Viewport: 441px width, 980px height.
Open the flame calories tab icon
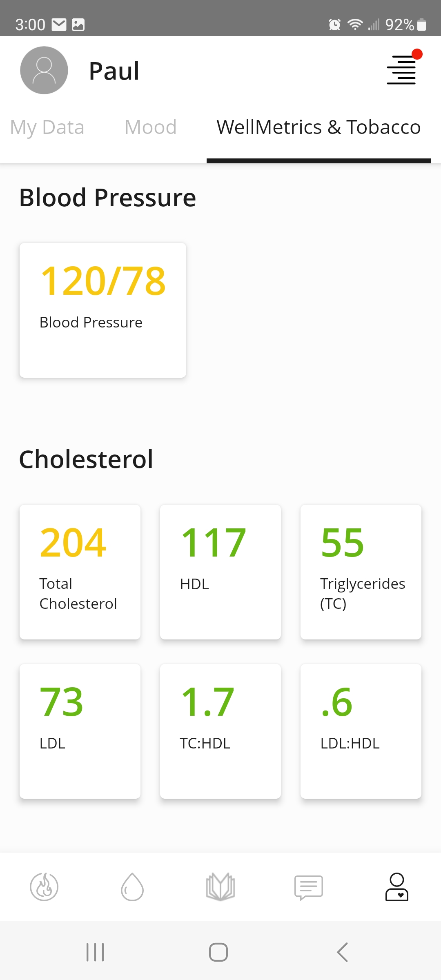pyautogui.click(x=44, y=886)
